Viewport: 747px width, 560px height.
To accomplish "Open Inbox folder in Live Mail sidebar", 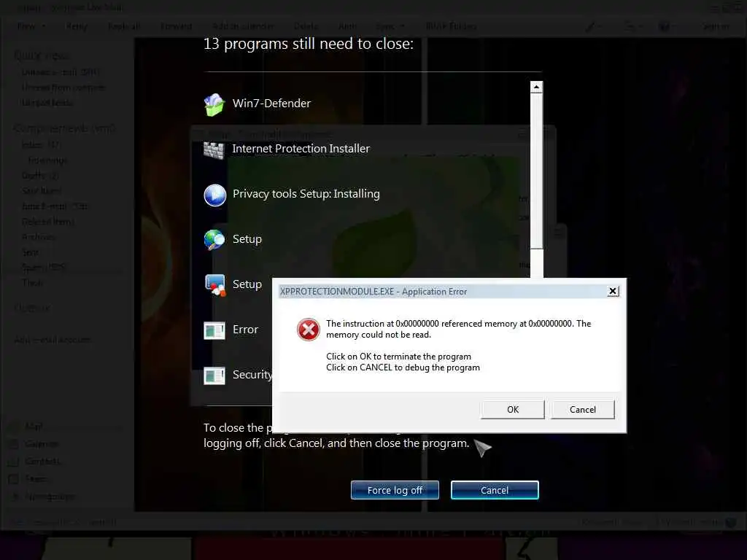I will pos(42,144).
